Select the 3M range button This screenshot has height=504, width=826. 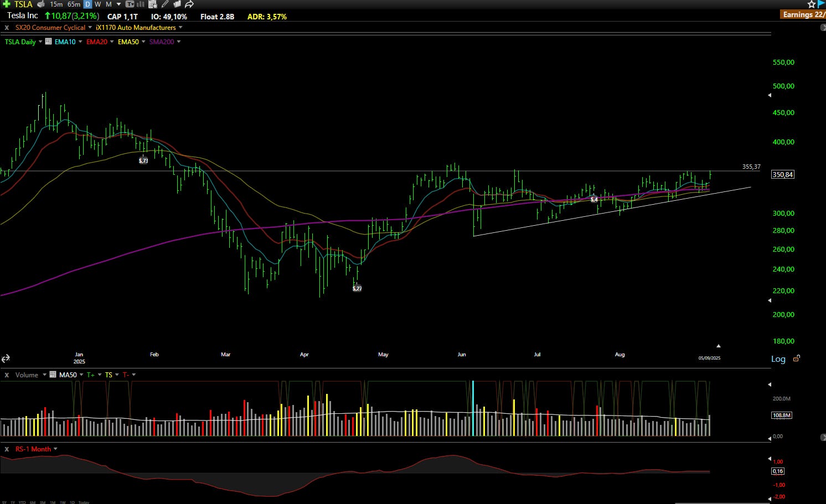click(43, 502)
